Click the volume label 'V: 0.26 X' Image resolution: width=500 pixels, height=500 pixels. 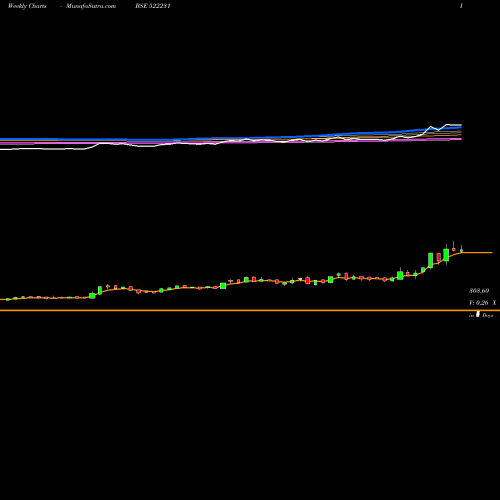coord(482,303)
